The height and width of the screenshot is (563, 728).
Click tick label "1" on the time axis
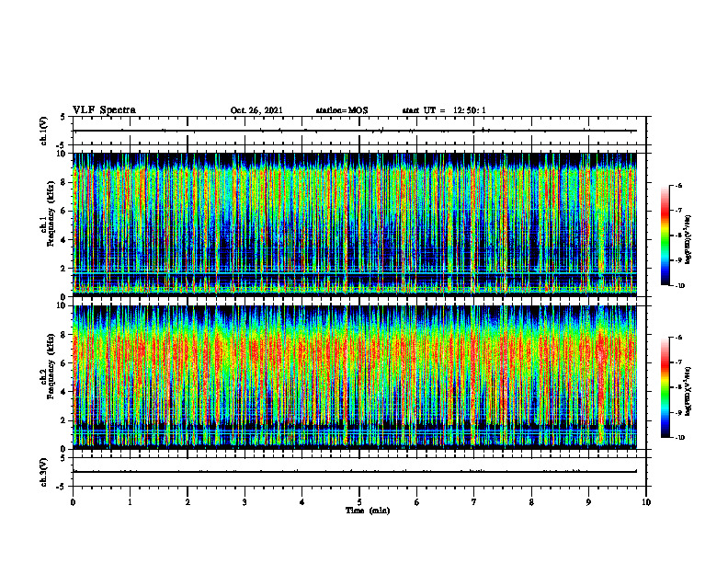(130, 502)
